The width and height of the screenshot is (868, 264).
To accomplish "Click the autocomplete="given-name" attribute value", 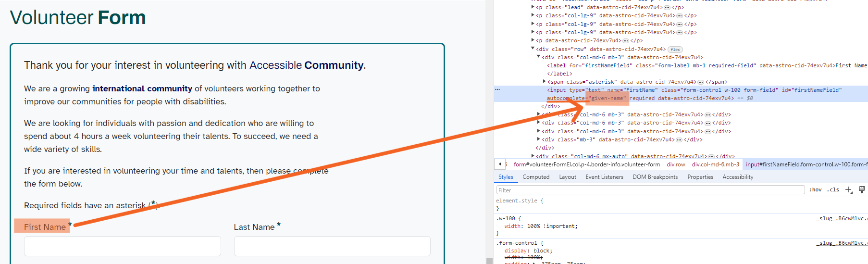I will tap(607, 98).
